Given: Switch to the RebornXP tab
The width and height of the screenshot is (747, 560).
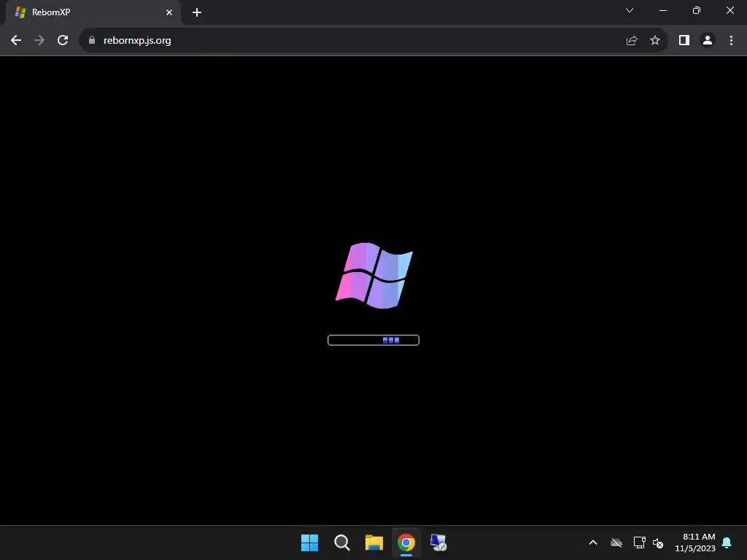Looking at the screenshot, I should click(x=93, y=12).
